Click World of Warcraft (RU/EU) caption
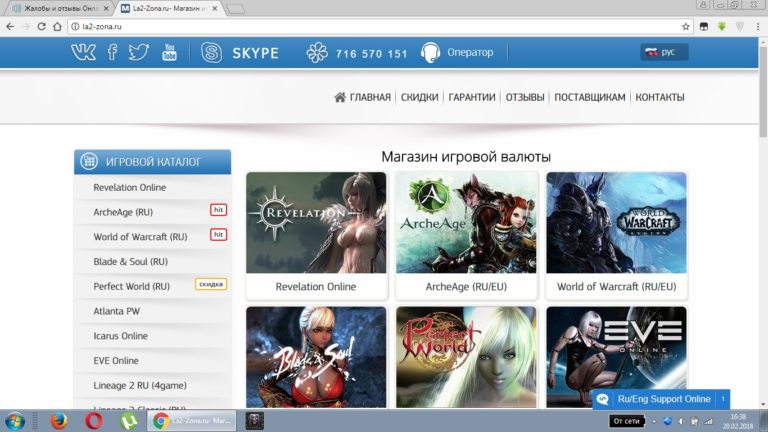The height and width of the screenshot is (432, 768). pyautogui.click(x=616, y=287)
